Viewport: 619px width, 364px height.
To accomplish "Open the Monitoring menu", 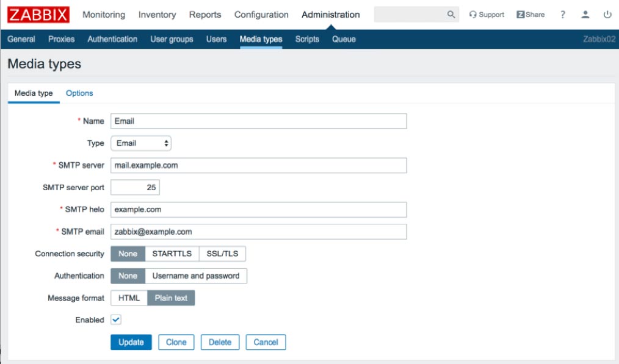I will pyautogui.click(x=104, y=15).
